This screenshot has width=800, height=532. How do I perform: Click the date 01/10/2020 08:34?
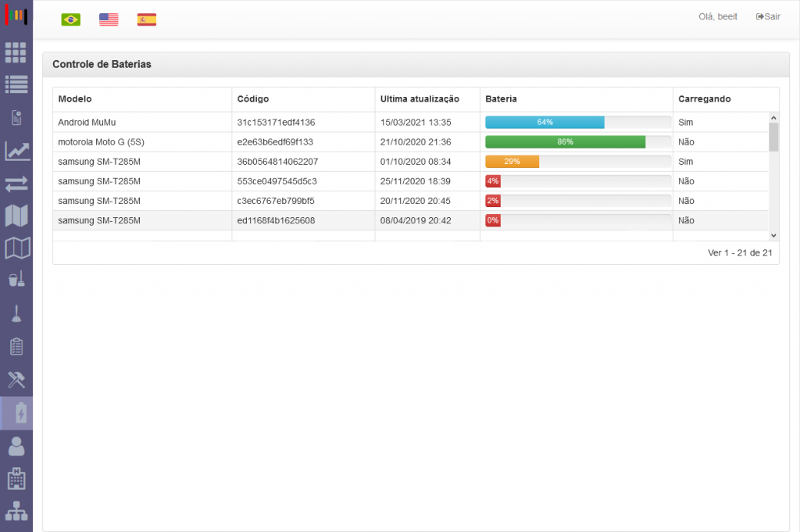point(416,162)
